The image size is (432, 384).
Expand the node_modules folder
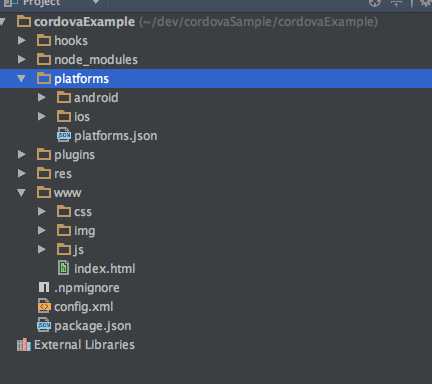click(x=22, y=60)
